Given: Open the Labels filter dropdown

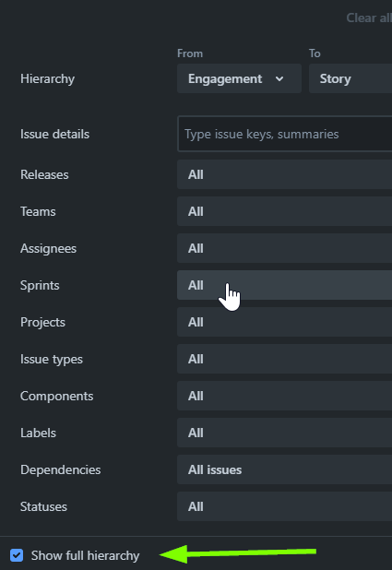Looking at the screenshot, I should point(284,433).
